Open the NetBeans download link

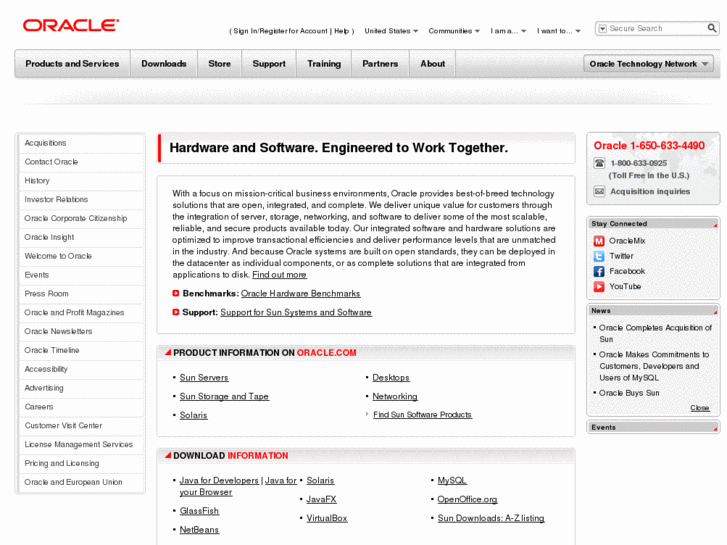(199, 530)
